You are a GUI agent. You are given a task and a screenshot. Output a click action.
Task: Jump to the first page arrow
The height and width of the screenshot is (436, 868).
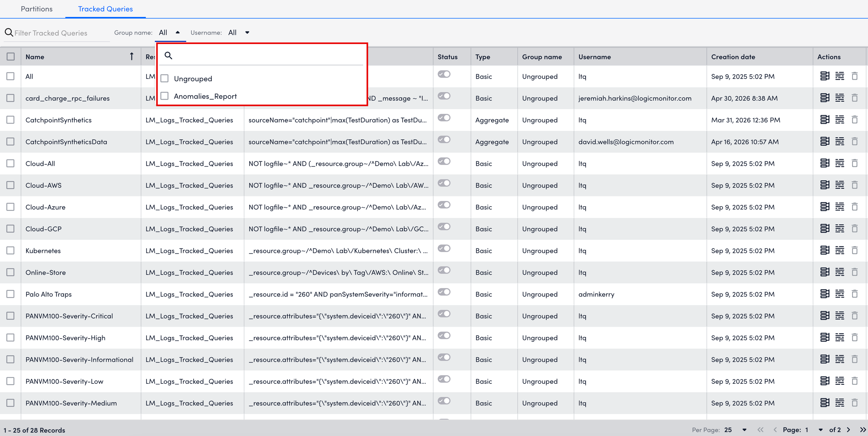coord(761,430)
